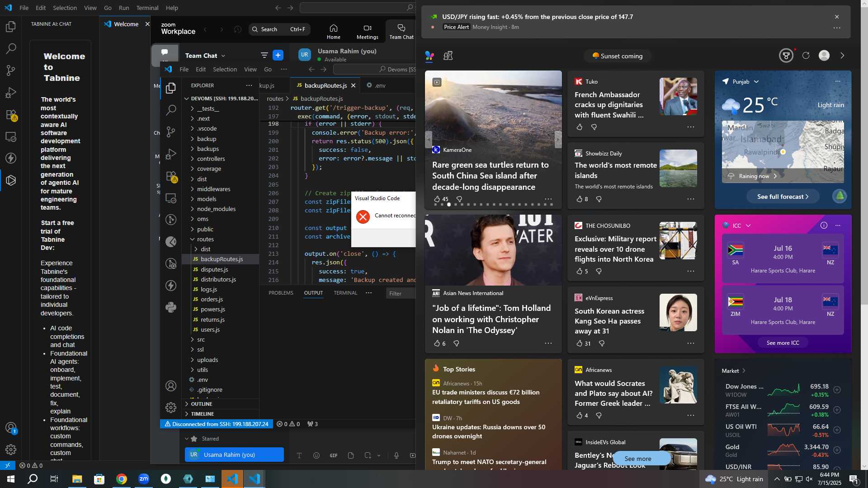868x488 pixels.
Task: Open Terminal menu in outer VS Code
Action: pyautogui.click(x=147, y=8)
